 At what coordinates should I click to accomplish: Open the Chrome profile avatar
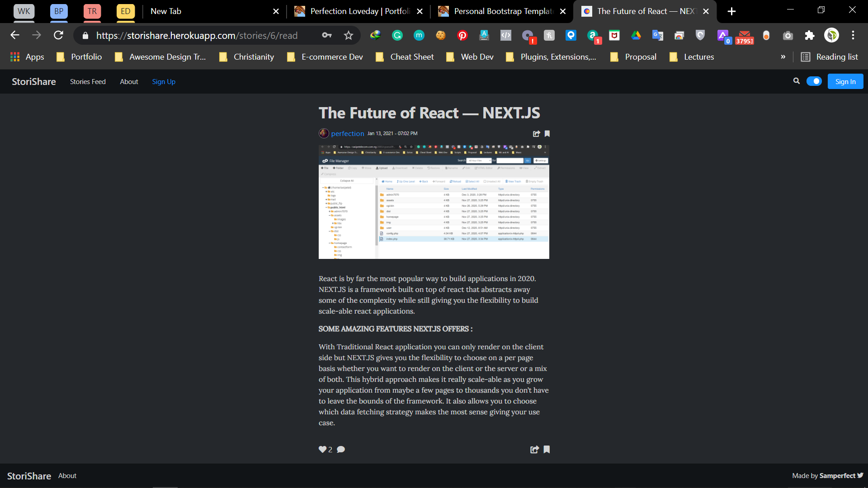coord(831,35)
